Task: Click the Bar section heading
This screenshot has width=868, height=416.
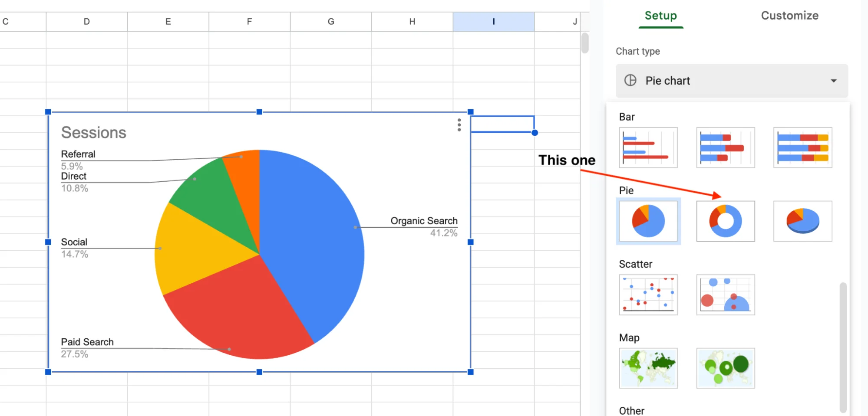Action: [x=627, y=117]
